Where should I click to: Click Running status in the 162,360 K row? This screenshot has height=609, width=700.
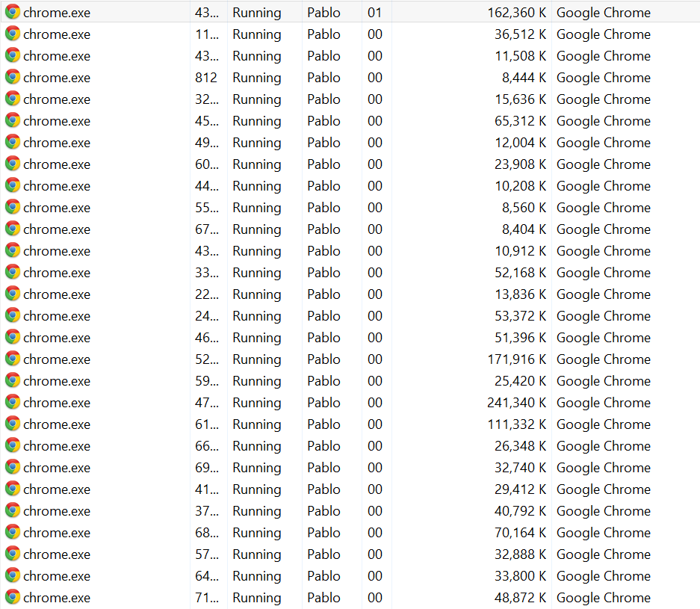[x=257, y=13]
